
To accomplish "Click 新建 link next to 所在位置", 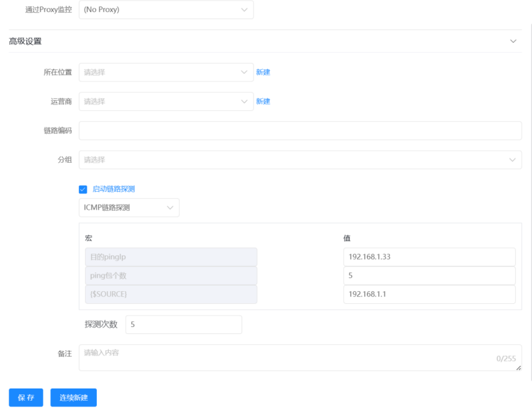I will click(263, 72).
